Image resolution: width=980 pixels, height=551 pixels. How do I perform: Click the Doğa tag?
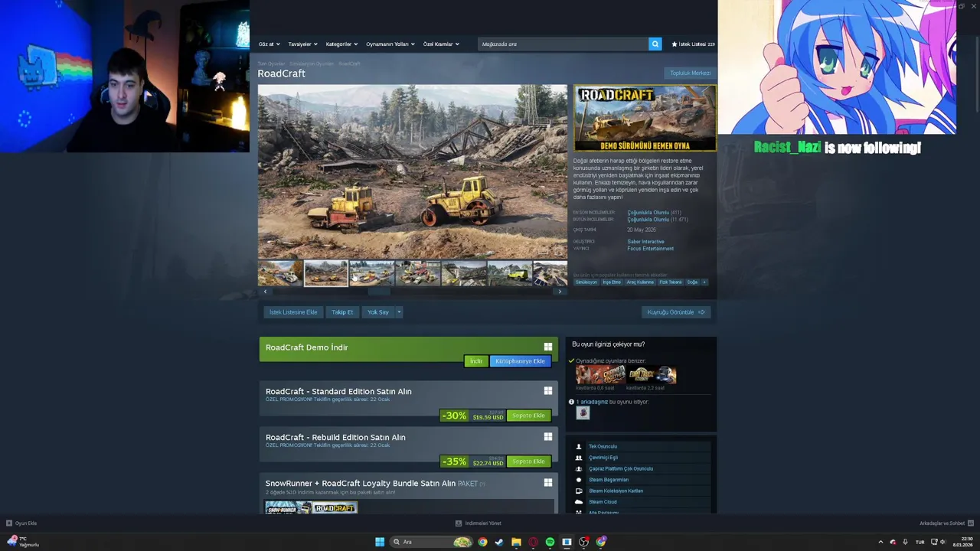(x=692, y=282)
